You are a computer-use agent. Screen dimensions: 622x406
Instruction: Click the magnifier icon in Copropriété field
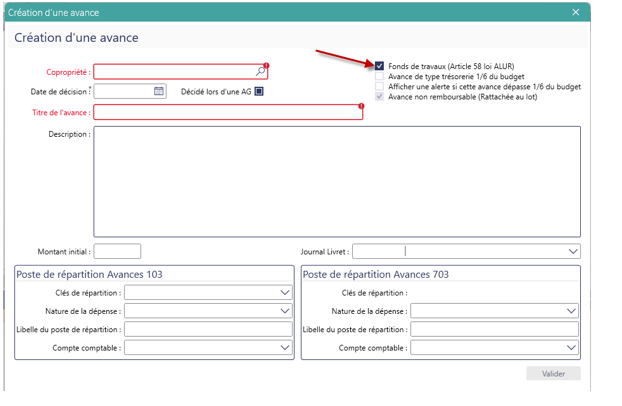[261, 72]
